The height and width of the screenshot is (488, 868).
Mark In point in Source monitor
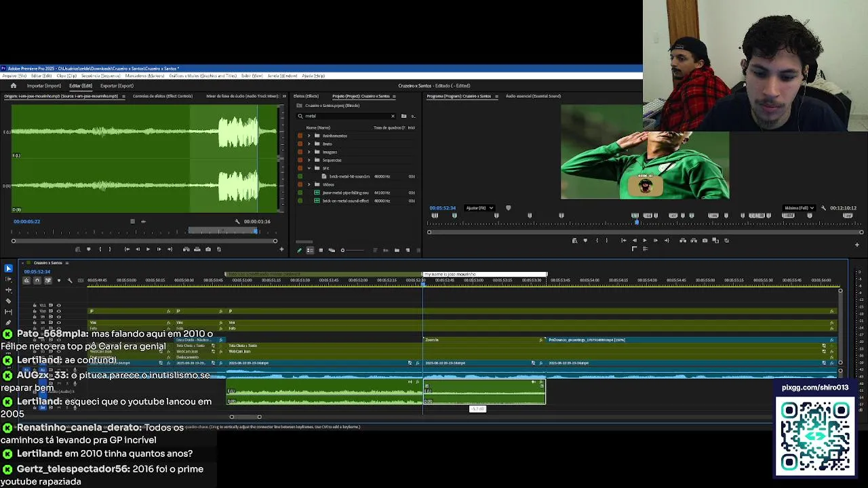click(x=100, y=249)
